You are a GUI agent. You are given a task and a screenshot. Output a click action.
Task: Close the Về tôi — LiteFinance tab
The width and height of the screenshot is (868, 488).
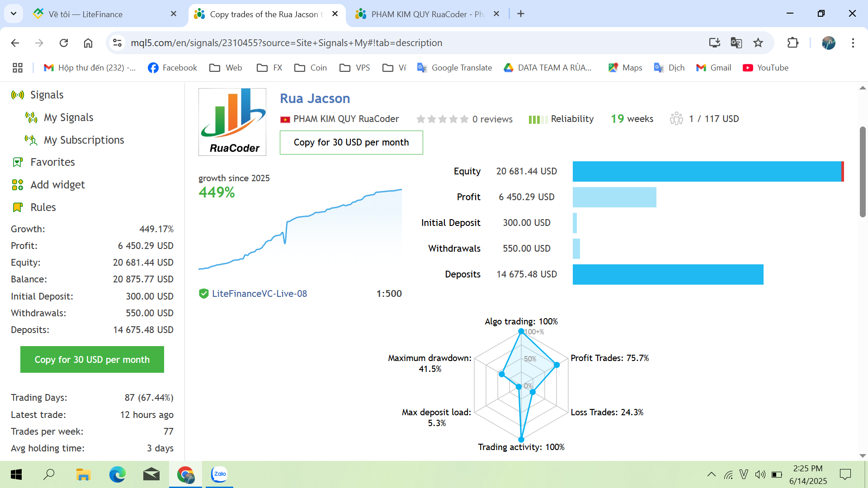174,14
